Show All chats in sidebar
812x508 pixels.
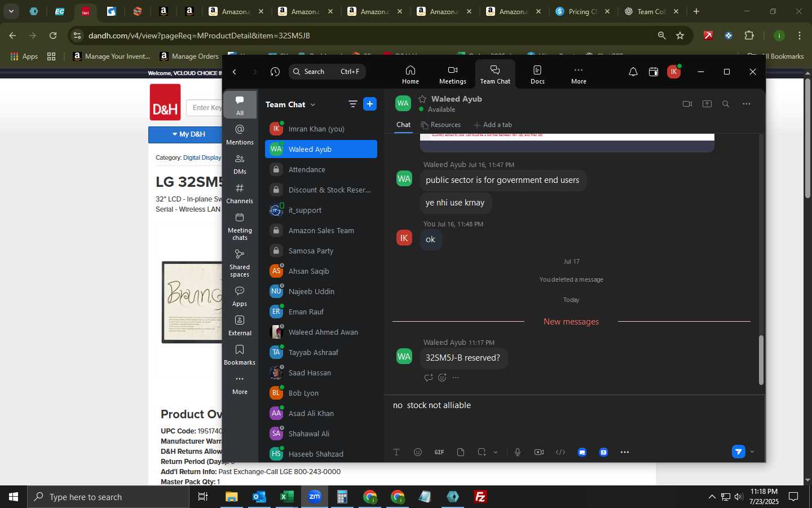pyautogui.click(x=240, y=105)
